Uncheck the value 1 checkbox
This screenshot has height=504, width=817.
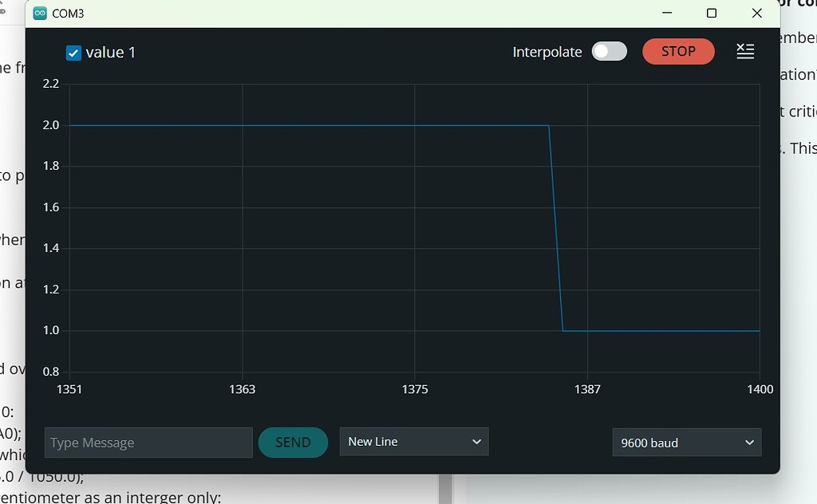click(x=73, y=53)
